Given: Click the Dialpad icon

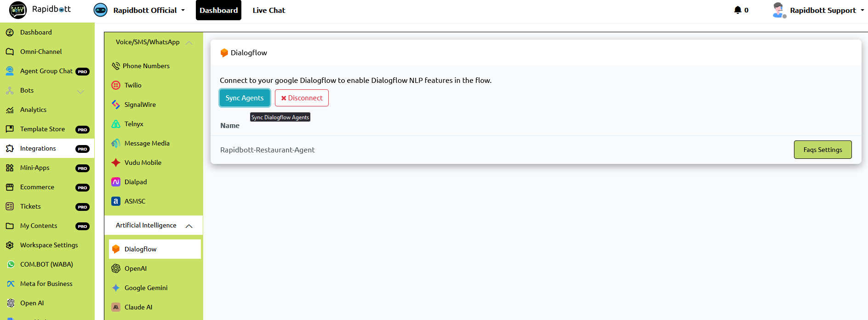Looking at the screenshot, I should click(x=116, y=182).
